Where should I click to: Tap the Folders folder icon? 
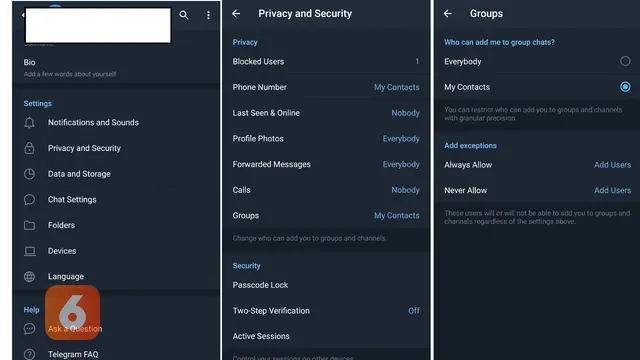[x=29, y=225]
